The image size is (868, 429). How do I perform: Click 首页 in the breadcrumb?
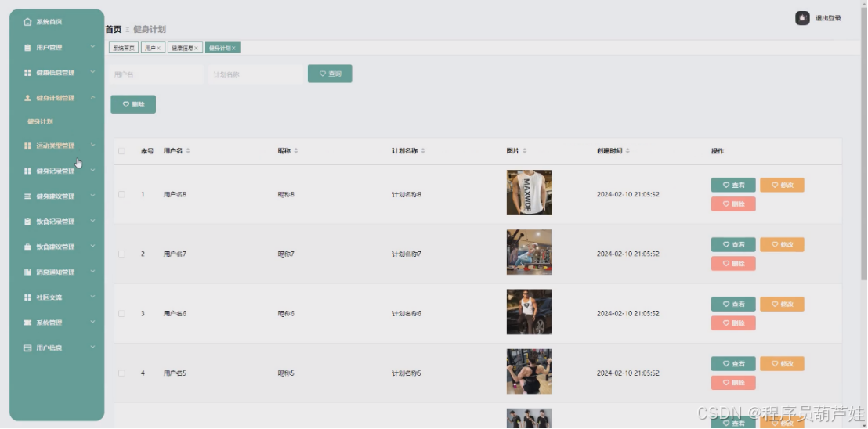[x=114, y=29]
